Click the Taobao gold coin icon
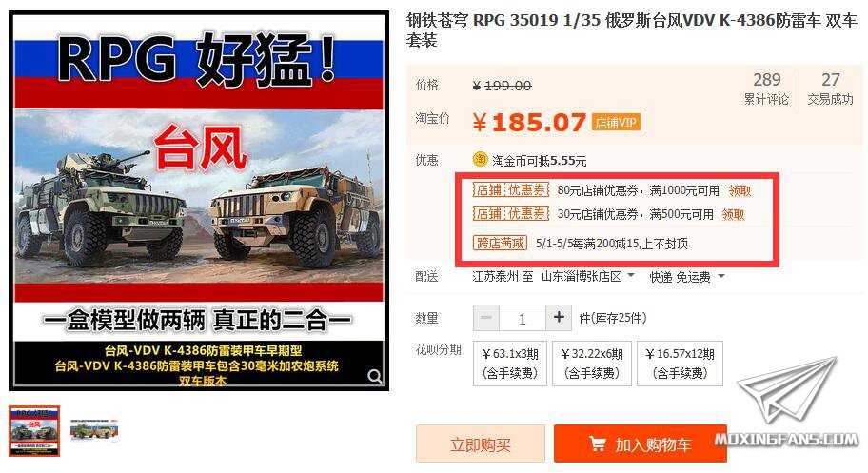This screenshot has width=868, height=473. coord(480,160)
